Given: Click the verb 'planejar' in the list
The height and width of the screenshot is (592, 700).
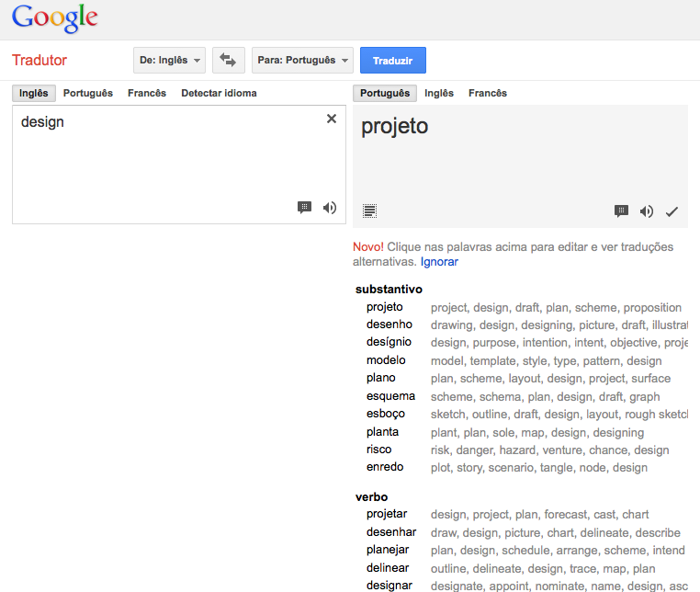Looking at the screenshot, I should pyautogui.click(x=388, y=550).
